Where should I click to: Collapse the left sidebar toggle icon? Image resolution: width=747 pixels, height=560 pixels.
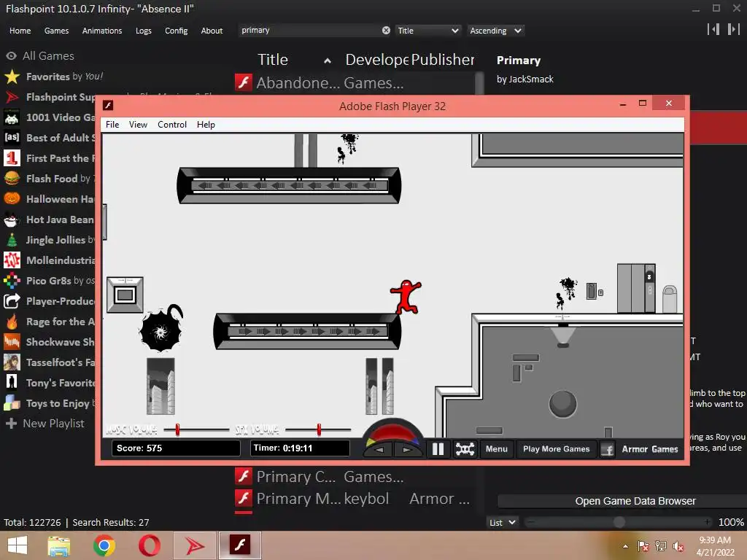point(713,29)
